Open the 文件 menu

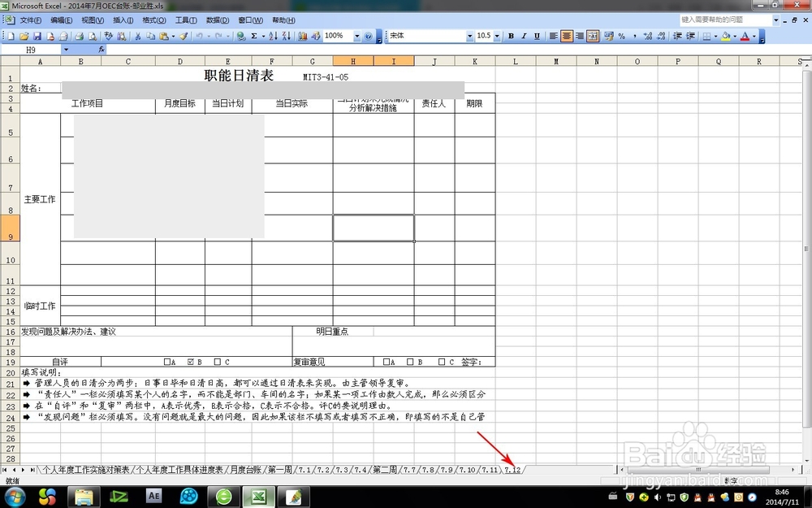click(31, 20)
